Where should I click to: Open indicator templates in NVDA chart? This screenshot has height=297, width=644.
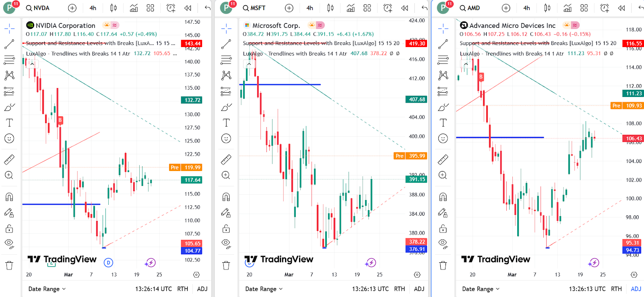[x=151, y=8]
